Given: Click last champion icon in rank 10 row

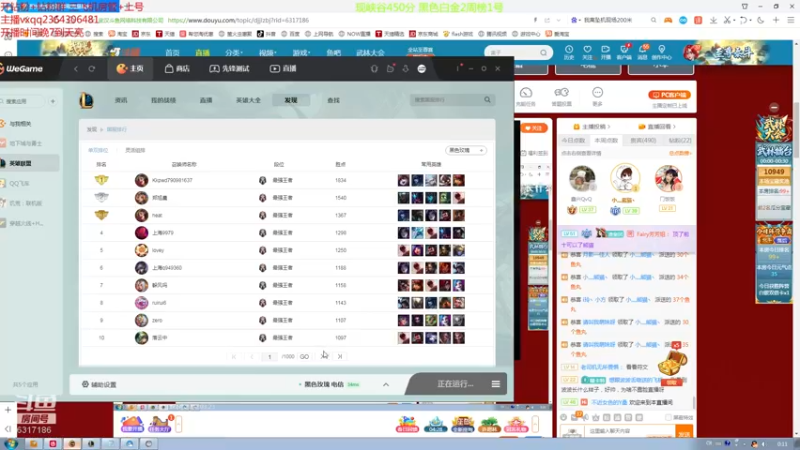Looking at the screenshot, I should click(459, 338).
